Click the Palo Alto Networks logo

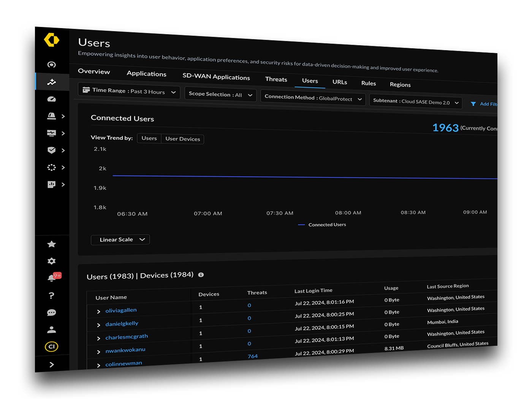coord(51,40)
